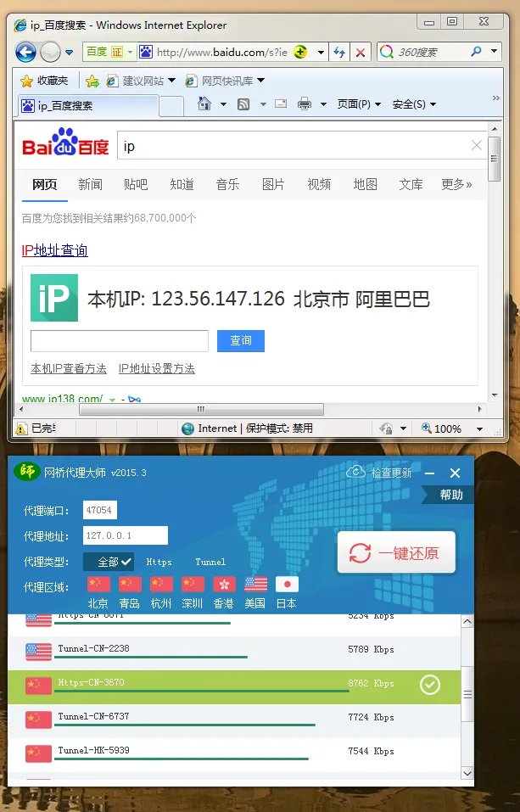520x812 pixels.
Task: Clear the Baidu search box with the X
Action: tap(477, 146)
